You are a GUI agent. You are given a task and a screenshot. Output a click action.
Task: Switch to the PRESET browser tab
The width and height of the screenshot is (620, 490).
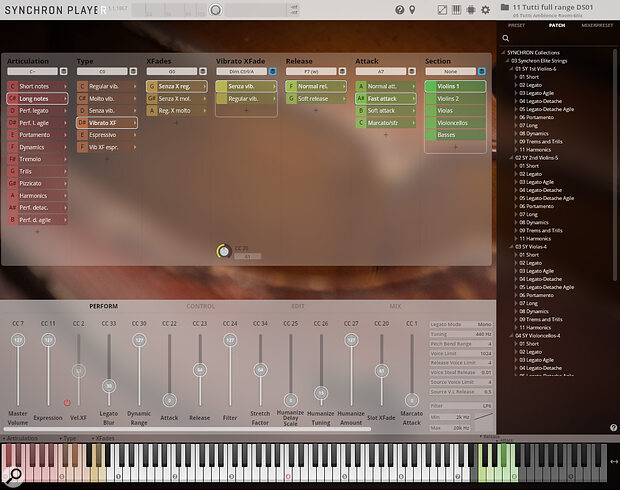click(516, 25)
